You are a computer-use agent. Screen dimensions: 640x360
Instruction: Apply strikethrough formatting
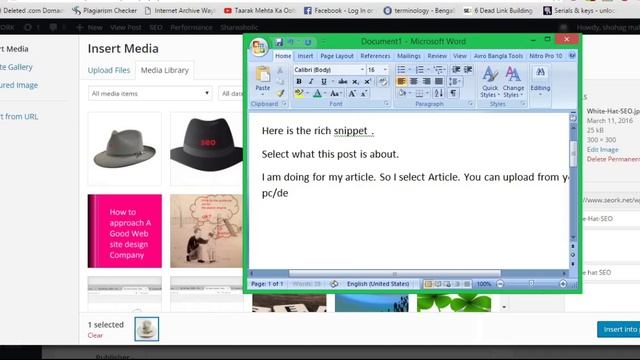click(343, 82)
